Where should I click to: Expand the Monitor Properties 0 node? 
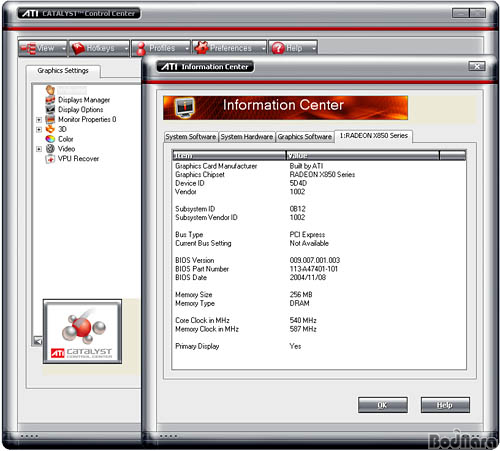tap(39, 120)
